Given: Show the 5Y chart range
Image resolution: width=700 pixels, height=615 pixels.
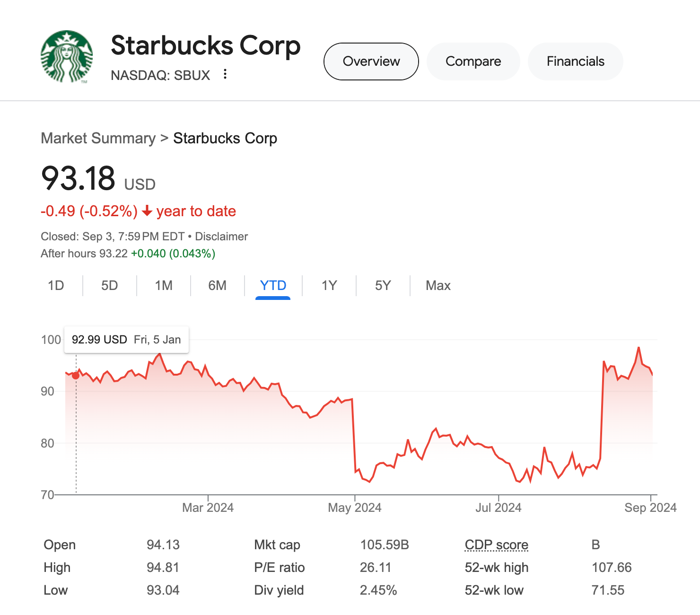Looking at the screenshot, I should click(x=383, y=286).
